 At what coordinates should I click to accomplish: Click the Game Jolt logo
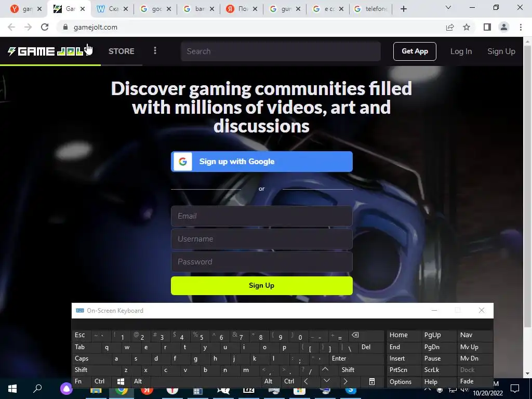coord(46,51)
